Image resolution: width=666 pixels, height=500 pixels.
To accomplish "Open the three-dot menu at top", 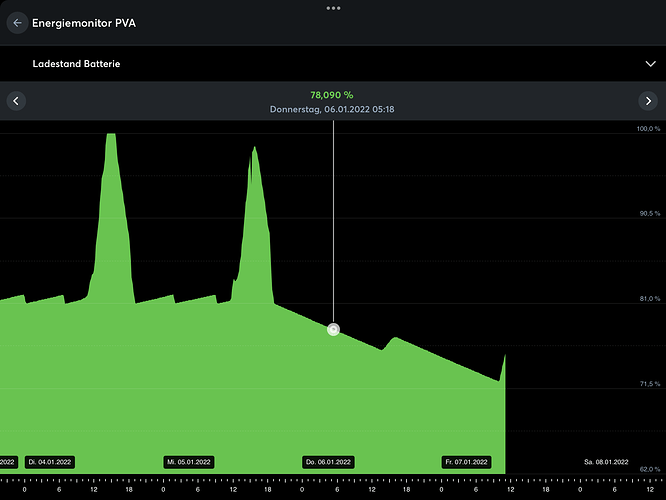I will [x=333, y=8].
